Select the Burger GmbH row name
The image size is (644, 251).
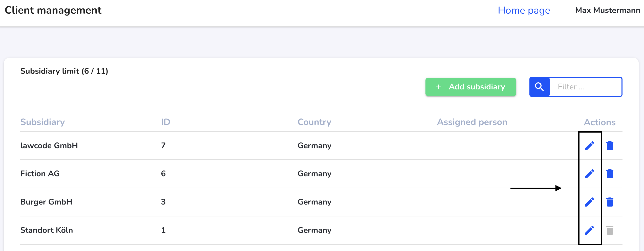click(46, 202)
